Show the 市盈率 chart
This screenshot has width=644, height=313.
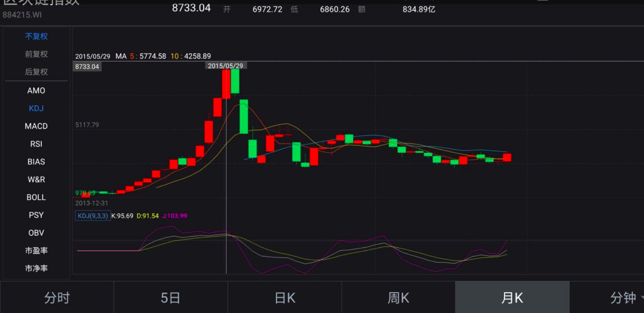[x=36, y=251]
